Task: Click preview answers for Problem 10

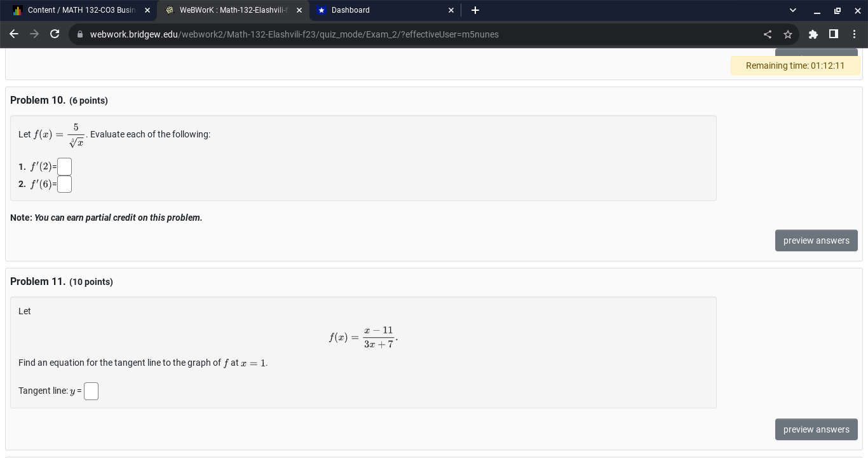Action: pos(817,240)
